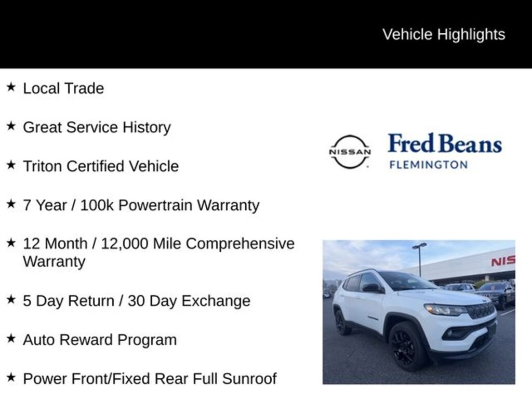Click the star beside 12 Month Comprehensive Warranty
This screenshot has width=532, height=399.
click(11, 243)
